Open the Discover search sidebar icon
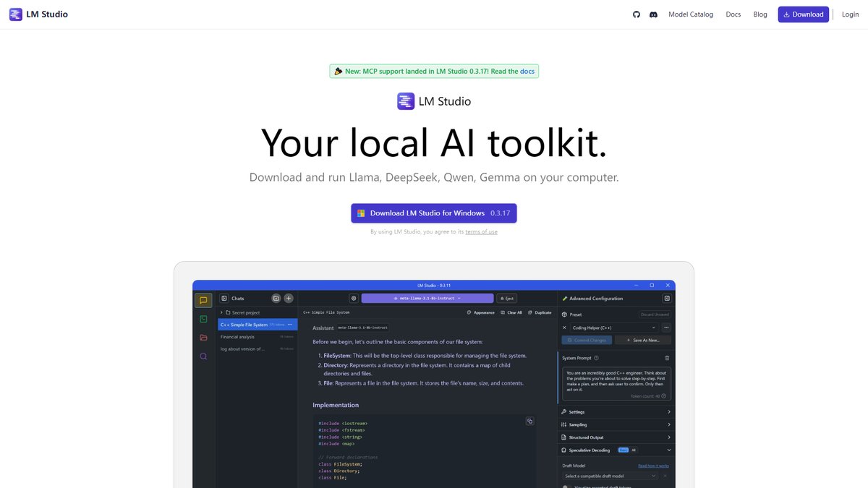 click(x=203, y=356)
